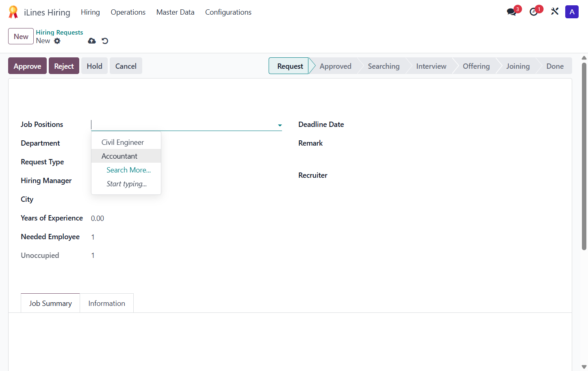This screenshot has height=371, width=588.
Task: Choose Civil Engineer from the dropdown
Action: [126, 142]
